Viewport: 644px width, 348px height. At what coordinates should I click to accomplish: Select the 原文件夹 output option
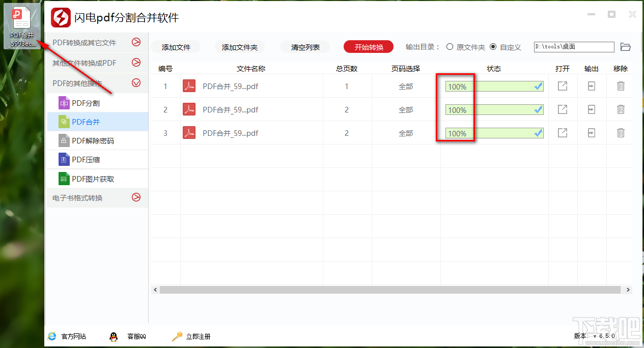(x=450, y=46)
